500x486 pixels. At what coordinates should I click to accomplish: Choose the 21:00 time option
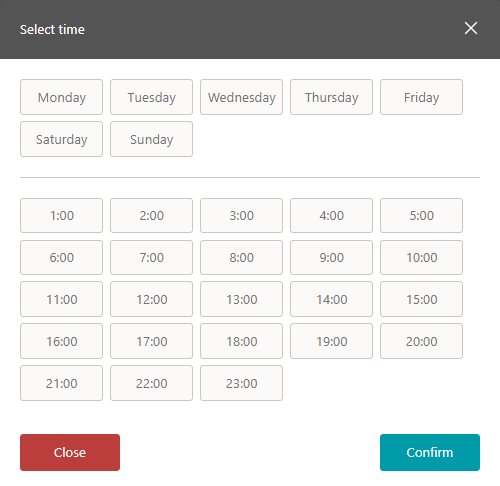tap(61, 383)
